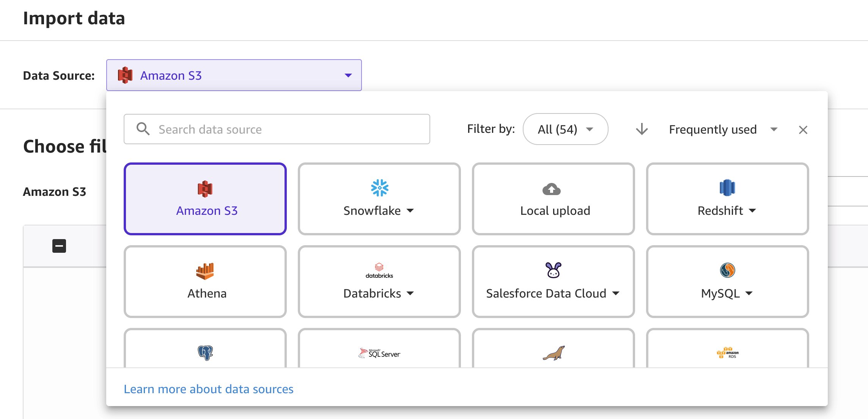Click the Search data source field
Image resolution: width=868 pixels, height=419 pixels.
click(277, 129)
